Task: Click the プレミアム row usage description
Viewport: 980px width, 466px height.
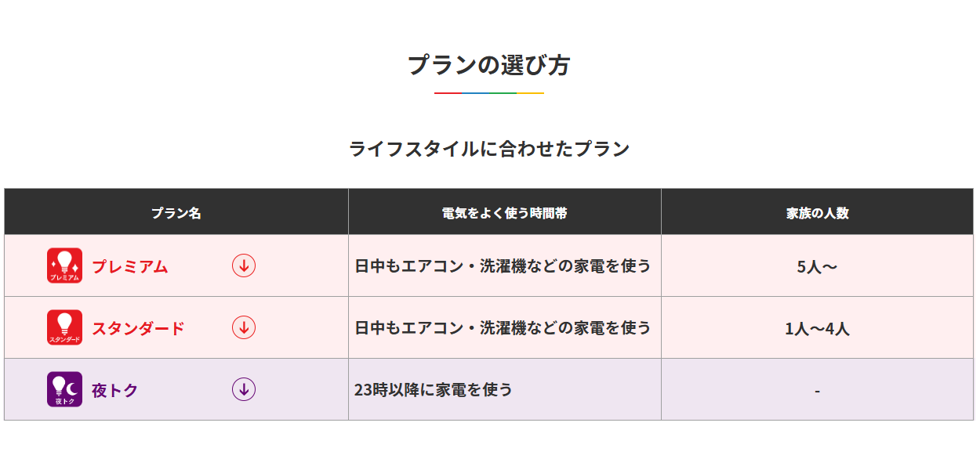Action: coord(503,266)
